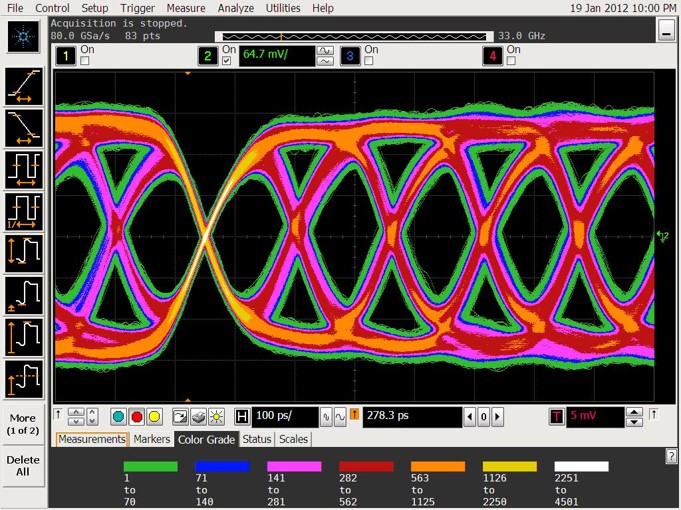Select the overshoot measurement icon

pos(24,379)
